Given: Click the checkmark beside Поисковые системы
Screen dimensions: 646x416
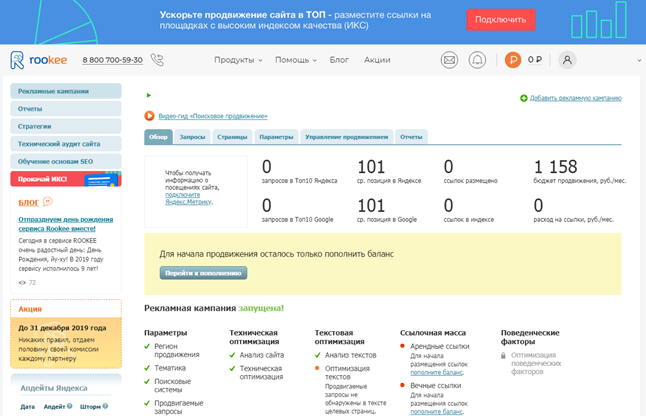Looking at the screenshot, I should (x=147, y=381).
